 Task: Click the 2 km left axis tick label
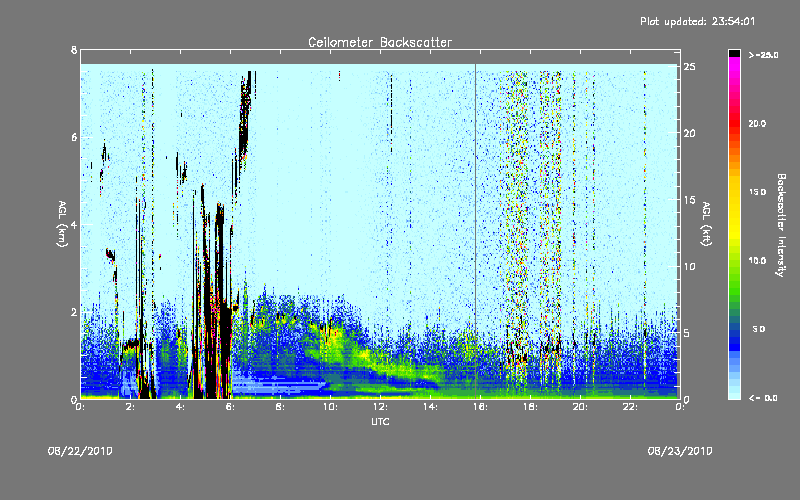click(x=74, y=312)
